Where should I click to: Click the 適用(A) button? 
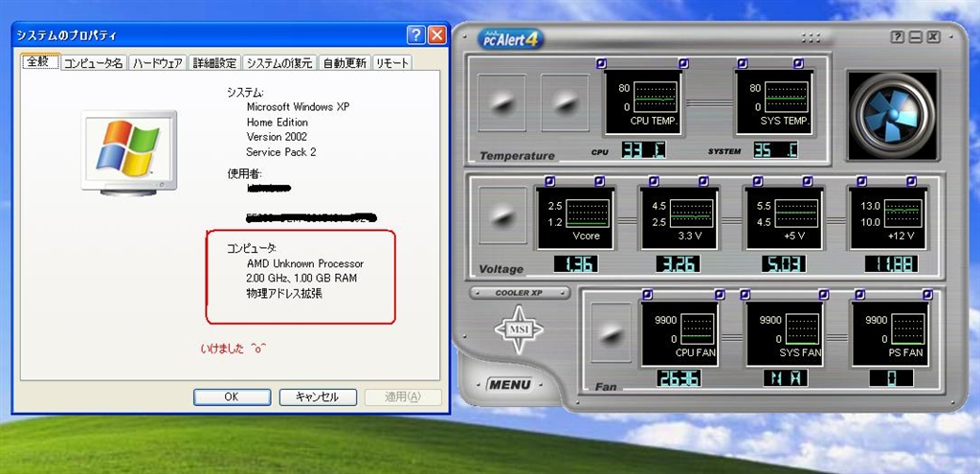pyautogui.click(x=403, y=397)
